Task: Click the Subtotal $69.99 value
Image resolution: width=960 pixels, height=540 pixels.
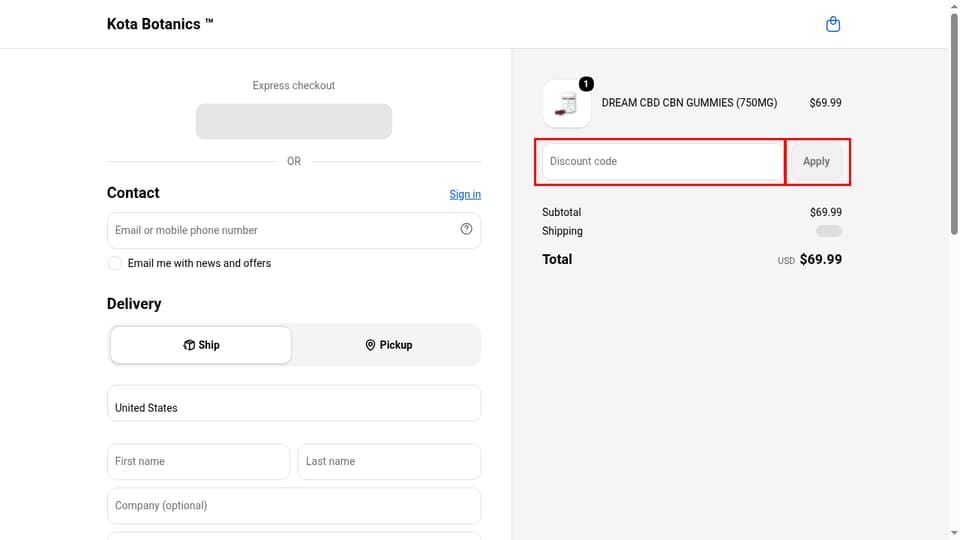Action: (x=825, y=212)
